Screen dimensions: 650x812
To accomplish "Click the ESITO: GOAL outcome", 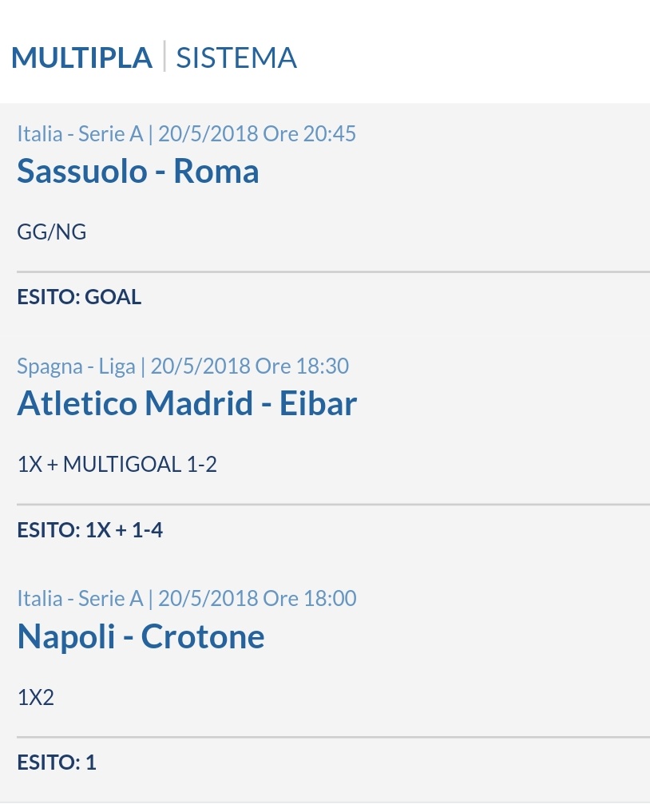I will tap(79, 297).
